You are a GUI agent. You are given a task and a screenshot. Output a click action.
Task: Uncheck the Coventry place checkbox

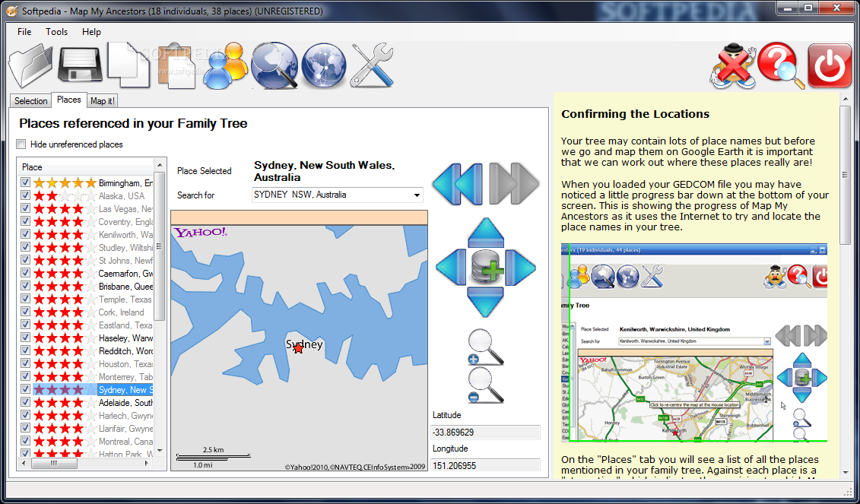(x=24, y=221)
